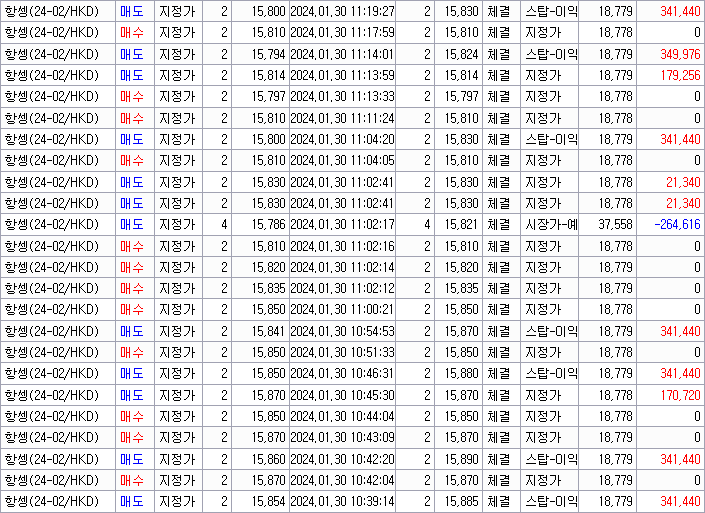Select the fill price 15,890
The image size is (705, 513).
click(x=461, y=459)
